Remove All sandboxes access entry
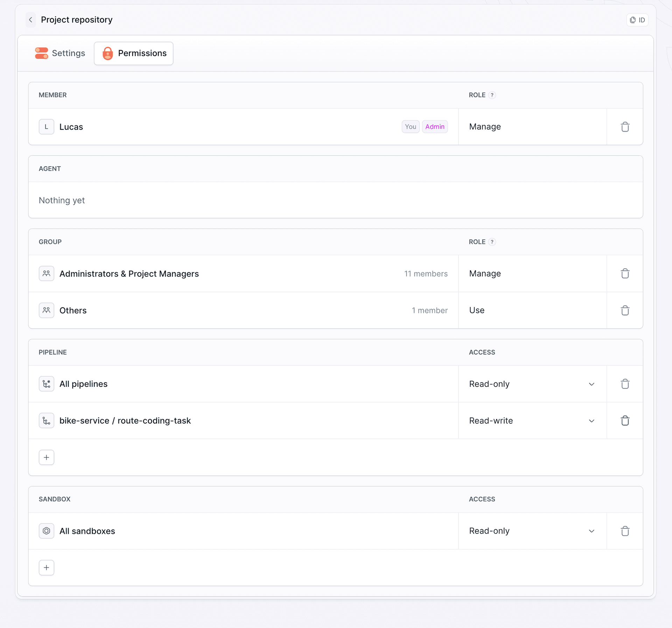 pos(625,531)
